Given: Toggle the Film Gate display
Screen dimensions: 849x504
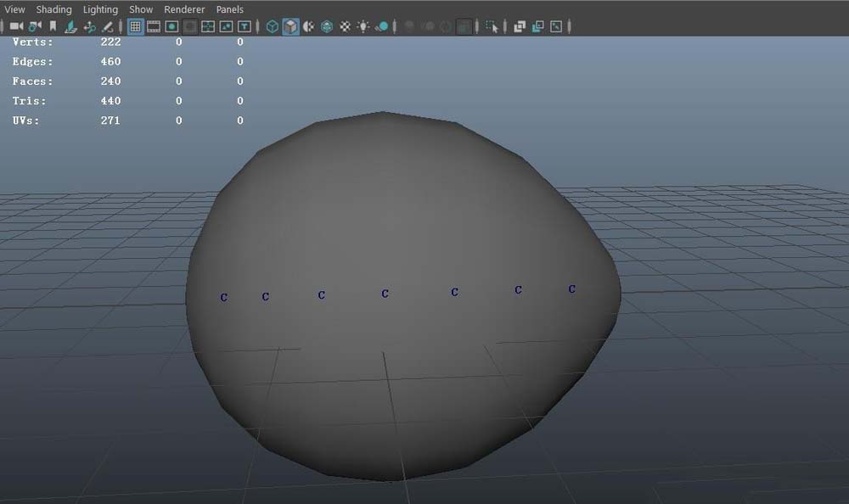Looking at the screenshot, I should point(154,26).
